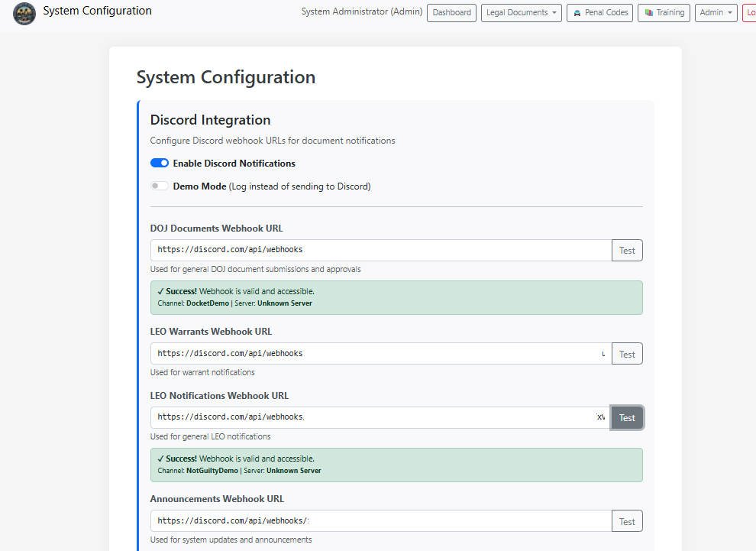The height and width of the screenshot is (551, 756).
Task: Open the Legal Documents dropdown
Action: 521,12
